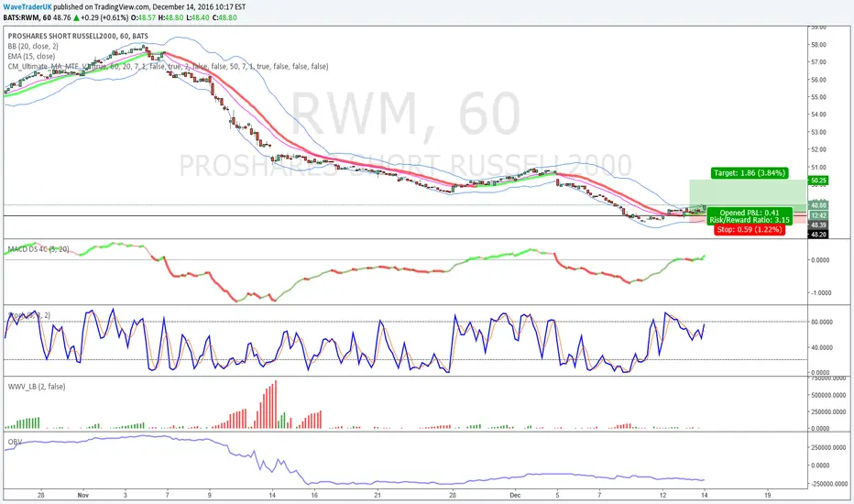The height and width of the screenshot is (504, 854).
Task: Click the -250000.0000 OBV axis value
Action: [827, 484]
